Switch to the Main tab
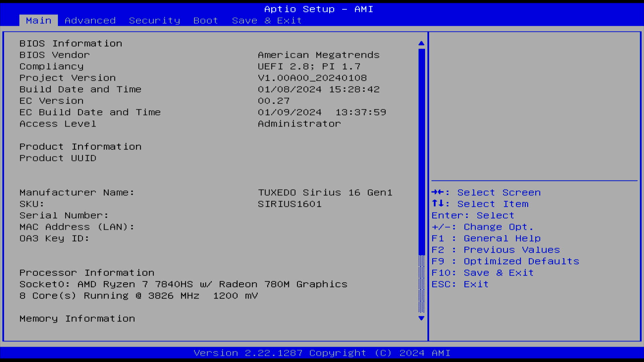Screen dimensions: 644x362 39,20
